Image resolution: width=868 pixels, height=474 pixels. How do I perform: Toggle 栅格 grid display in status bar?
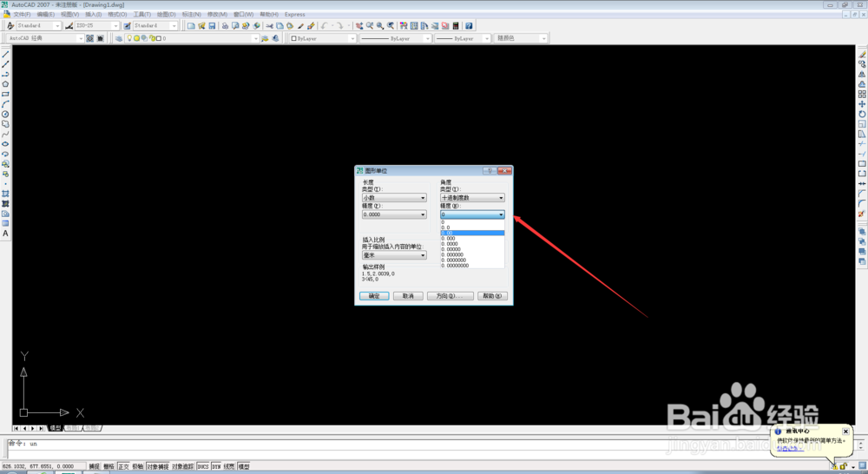click(x=109, y=466)
